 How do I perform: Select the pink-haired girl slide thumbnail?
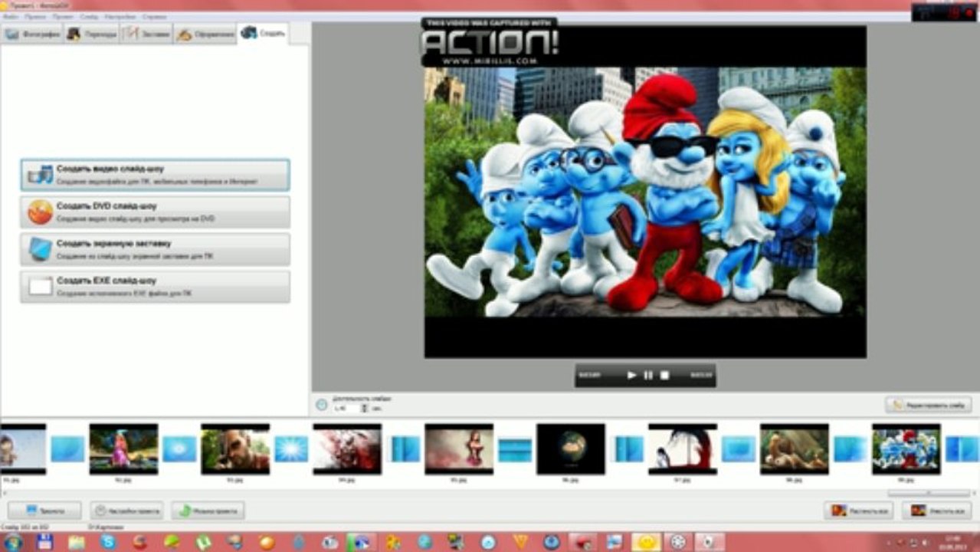(123, 449)
